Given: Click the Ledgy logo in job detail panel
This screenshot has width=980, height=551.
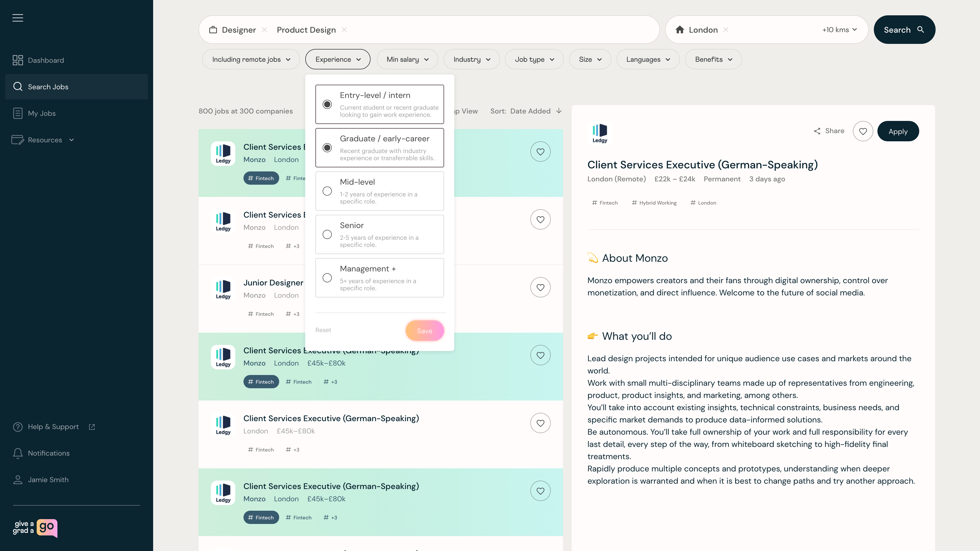Looking at the screenshot, I should tap(599, 133).
